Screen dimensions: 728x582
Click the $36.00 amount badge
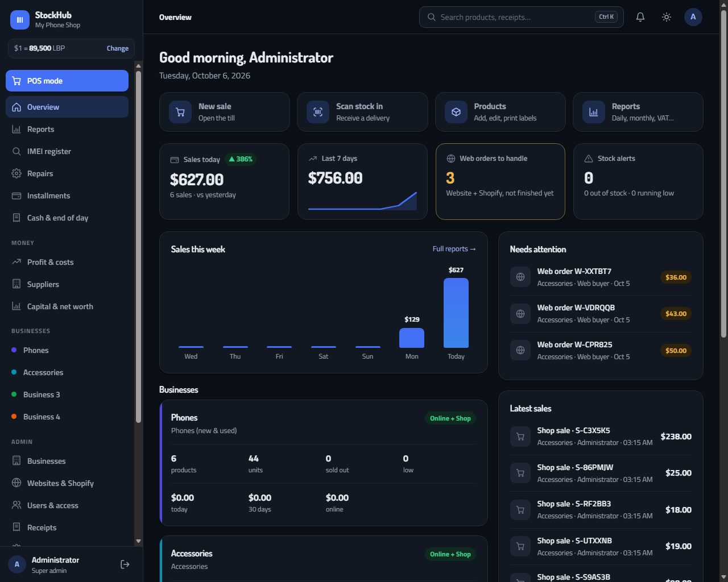(x=676, y=277)
